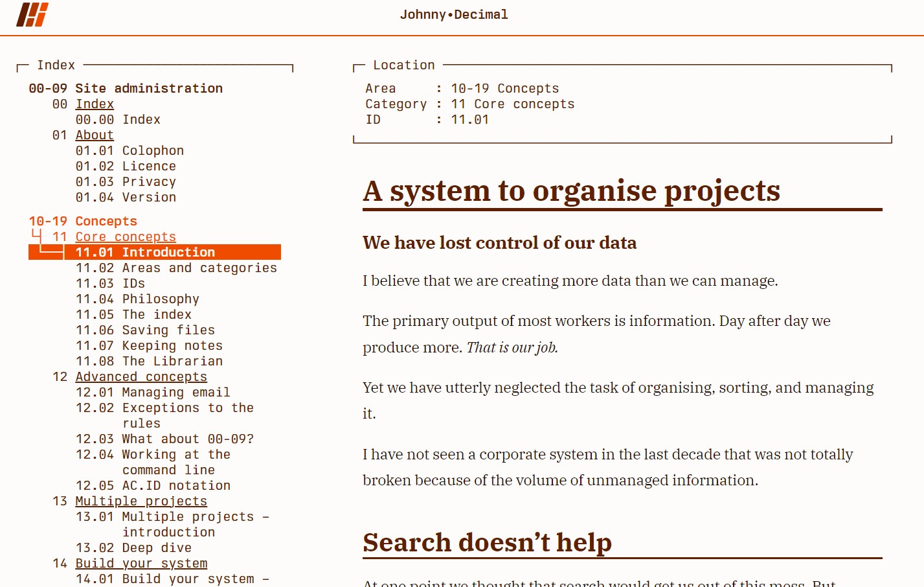Click the 00-09 Site administration area heading
The height and width of the screenshot is (587, 924).
(126, 89)
